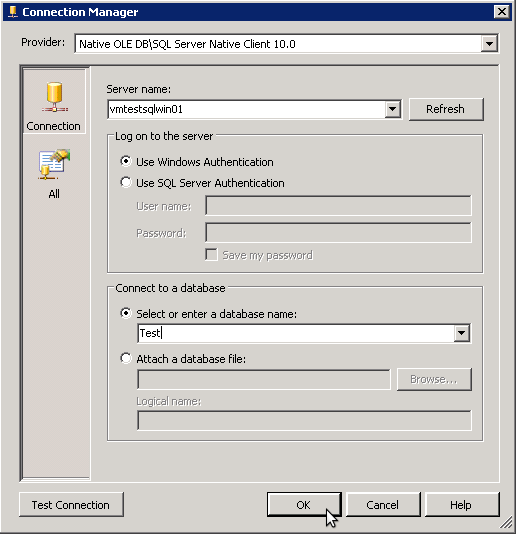
Task: Click the Refresh button
Action: point(446,109)
